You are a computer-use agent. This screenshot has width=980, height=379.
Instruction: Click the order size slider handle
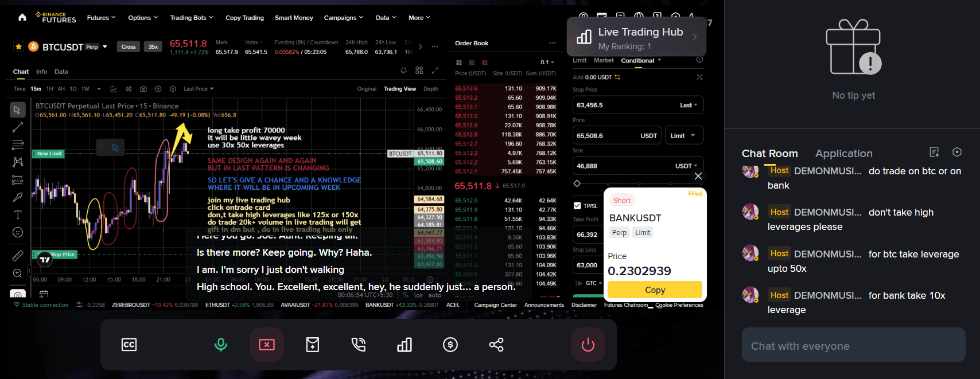[577, 183]
